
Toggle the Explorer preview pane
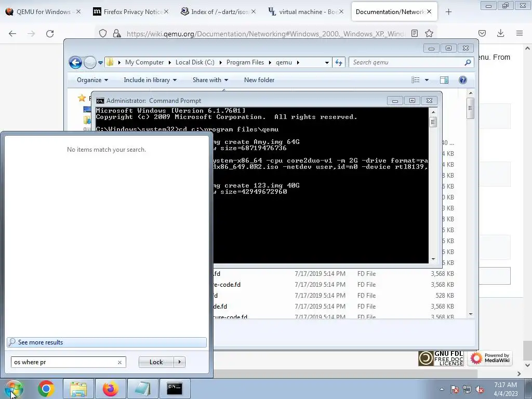click(444, 80)
